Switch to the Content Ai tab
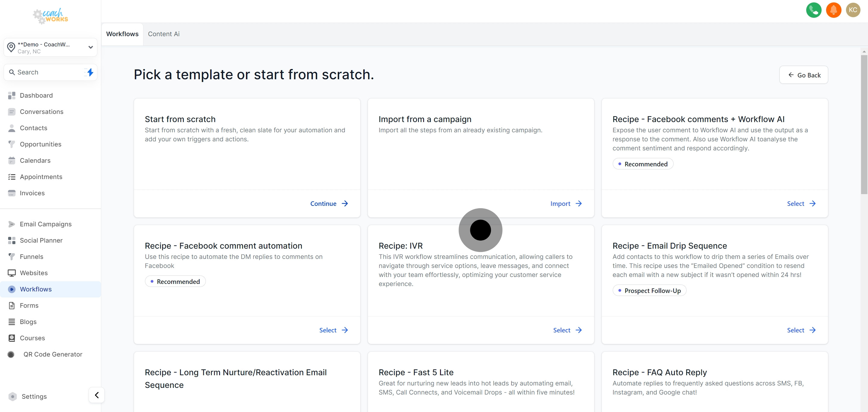This screenshot has width=868, height=412. [x=163, y=34]
